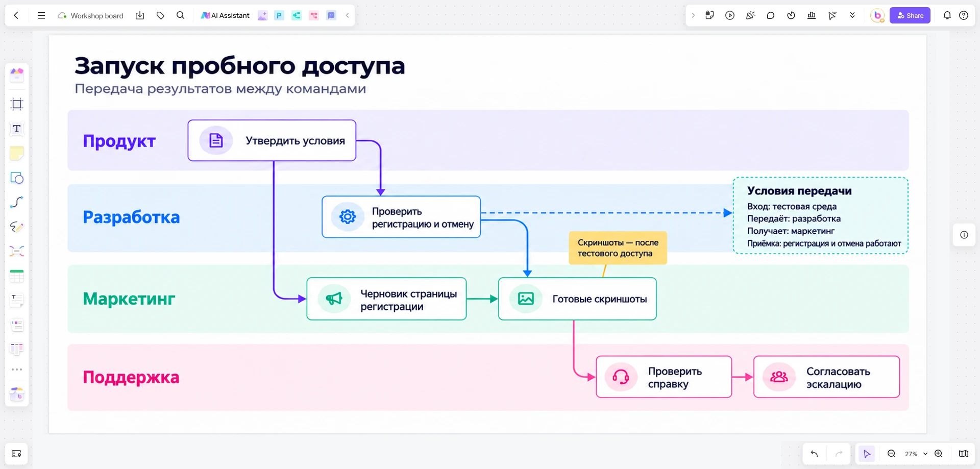Select the Text tool
This screenshot has height=469, width=980.
click(x=17, y=129)
